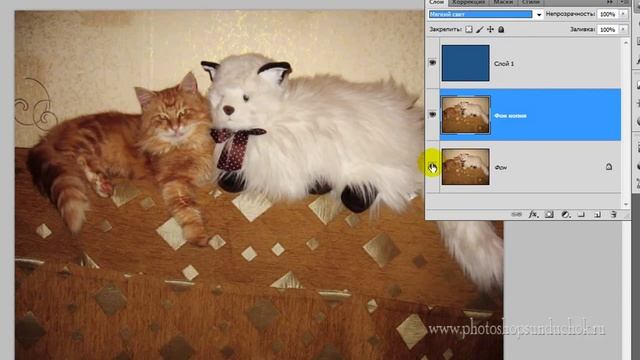Click the link layers icon in the Layers panel footer
640x360 pixels.
(x=516, y=214)
